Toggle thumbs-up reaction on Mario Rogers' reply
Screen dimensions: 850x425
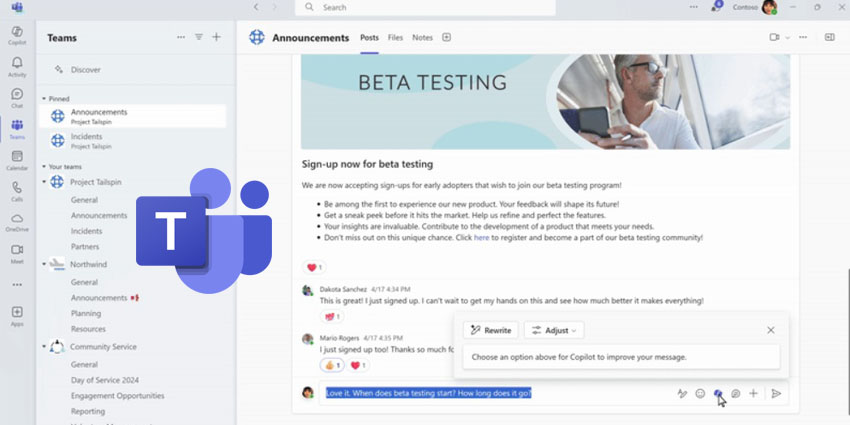332,365
